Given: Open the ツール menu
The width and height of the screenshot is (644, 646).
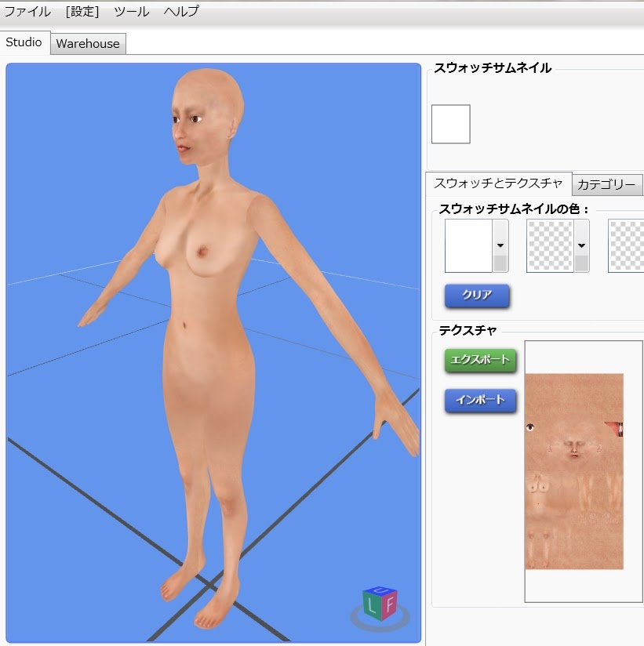Looking at the screenshot, I should point(131,12).
